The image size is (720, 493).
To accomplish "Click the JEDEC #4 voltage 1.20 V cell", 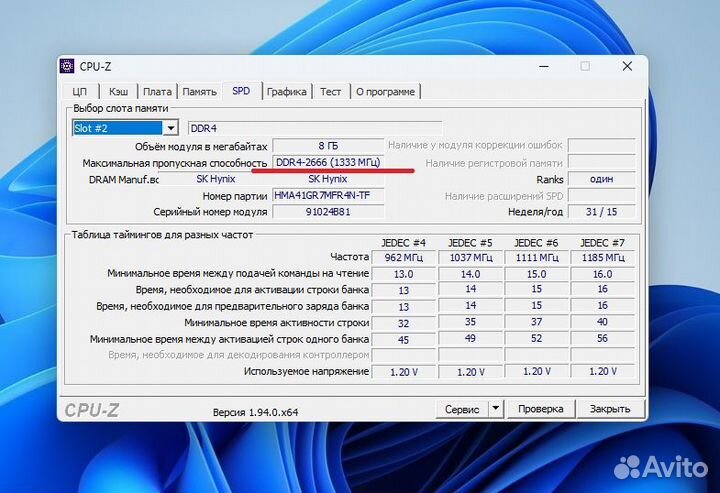I will (x=403, y=372).
